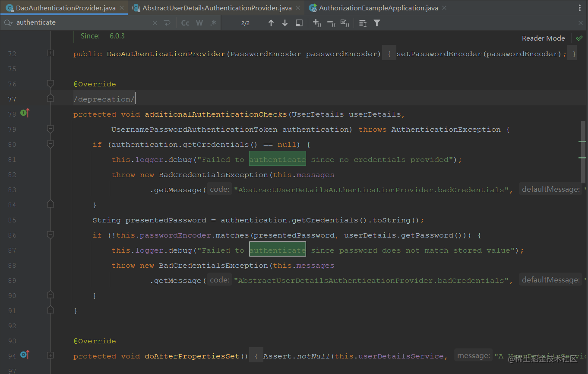Click the green inspection checkmark widget
Viewport: 588px width, 374px height.
click(579, 38)
